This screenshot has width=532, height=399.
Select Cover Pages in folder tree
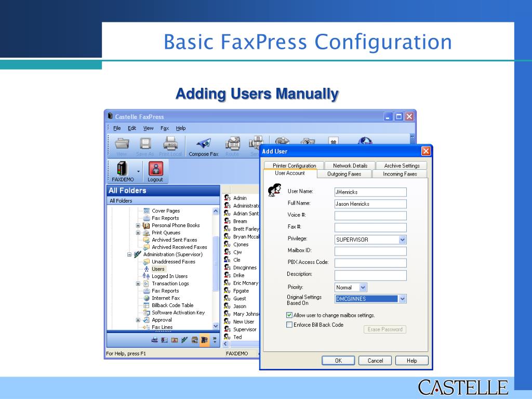[166, 211]
